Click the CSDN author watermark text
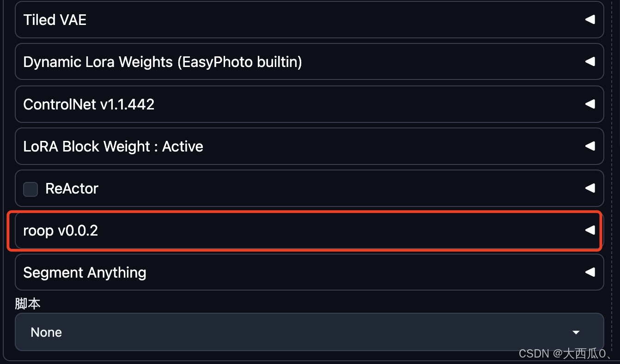The height and width of the screenshot is (364, 620). [565, 354]
